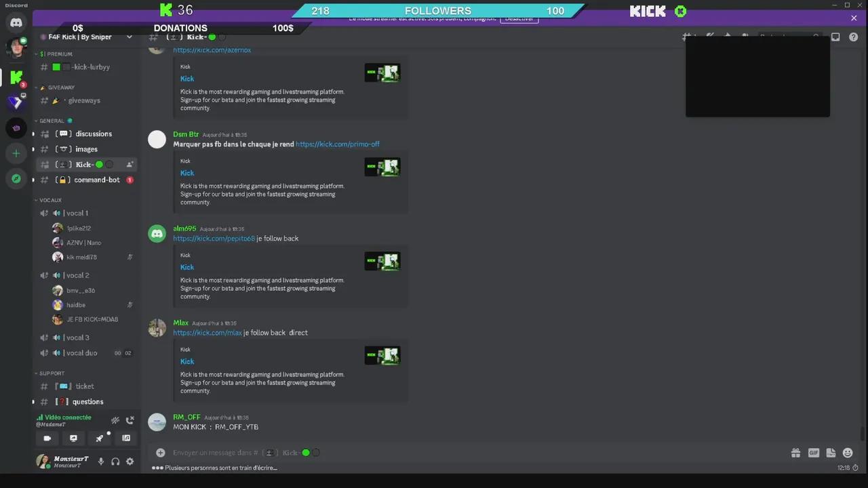
Task: Join the vocal 3 voice channel
Action: tap(87, 338)
